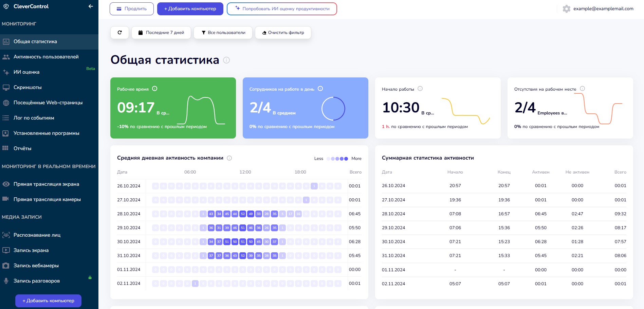Open the Последние 7 дней date filter

tap(161, 33)
